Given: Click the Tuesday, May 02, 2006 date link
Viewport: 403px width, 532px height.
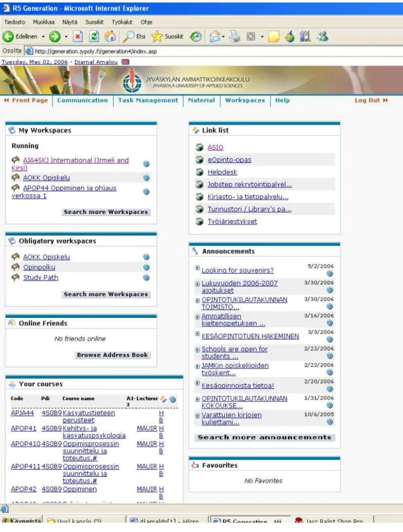Looking at the screenshot, I should tap(35, 62).
